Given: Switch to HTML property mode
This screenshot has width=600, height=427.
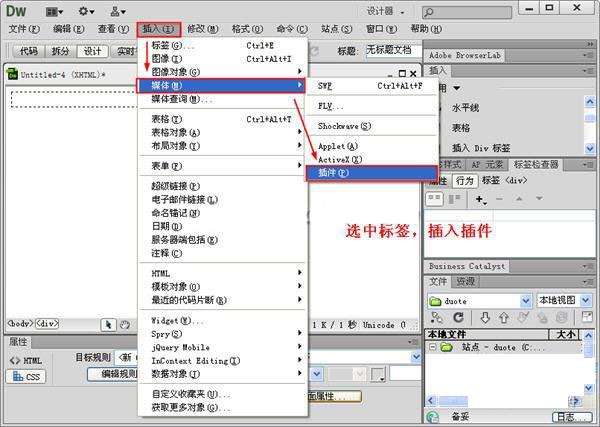Looking at the screenshot, I should 27,360.
